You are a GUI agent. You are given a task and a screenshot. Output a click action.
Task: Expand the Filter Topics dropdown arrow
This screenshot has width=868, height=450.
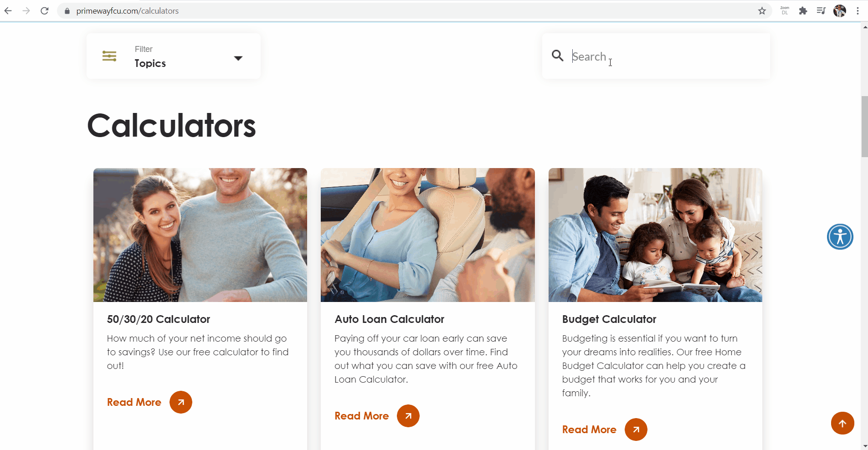pyautogui.click(x=238, y=58)
